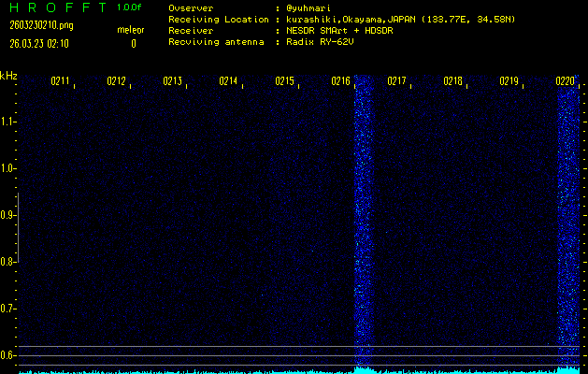Click the 0217 time marker
Screen dimensions: 588x374
[396, 81]
